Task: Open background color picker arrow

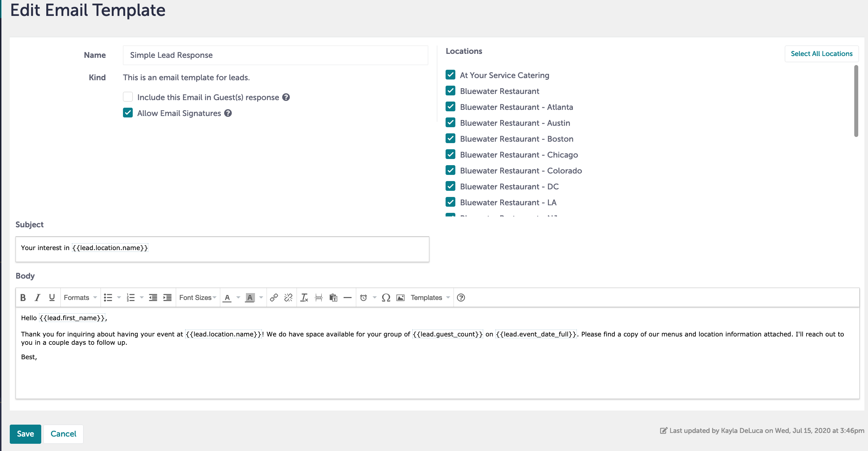Action: [261, 297]
